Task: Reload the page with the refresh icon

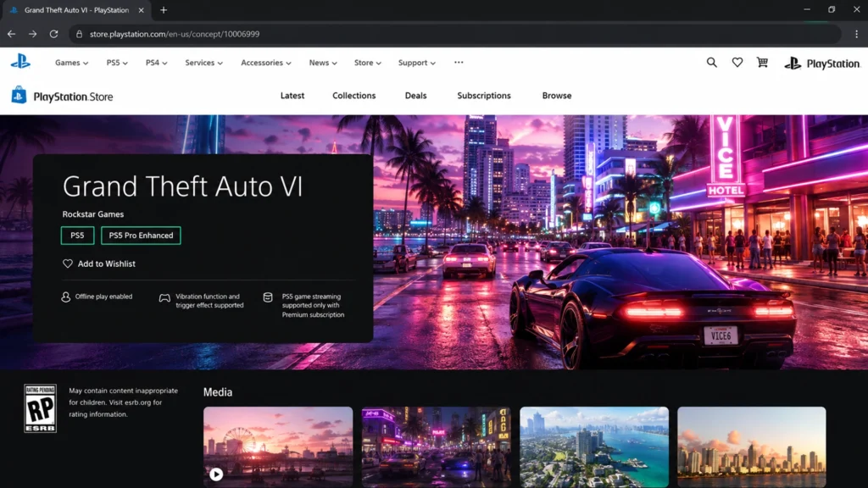Action: click(x=53, y=34)
